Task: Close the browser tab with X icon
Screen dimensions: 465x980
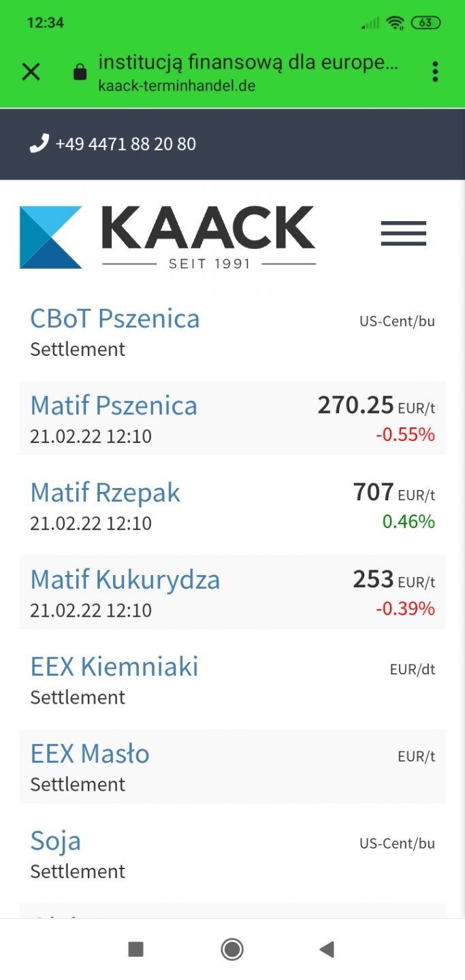Action: [31, 71]
